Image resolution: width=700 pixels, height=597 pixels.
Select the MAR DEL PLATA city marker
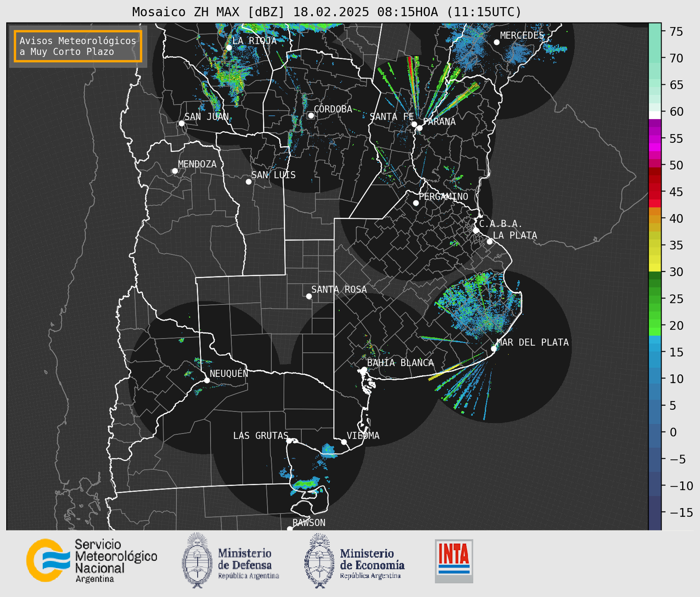(494, 349)
